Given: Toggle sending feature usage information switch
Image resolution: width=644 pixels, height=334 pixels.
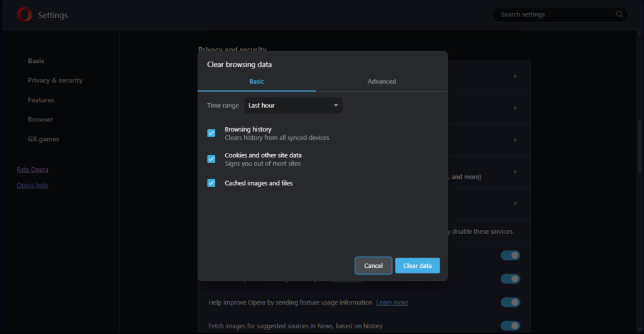Looking at the screenshot, I should point(511,303).
